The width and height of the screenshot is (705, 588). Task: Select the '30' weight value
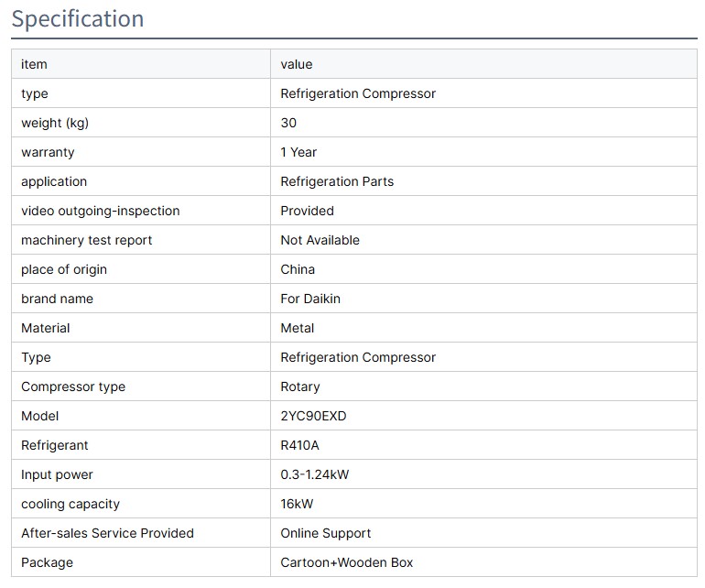288,123
